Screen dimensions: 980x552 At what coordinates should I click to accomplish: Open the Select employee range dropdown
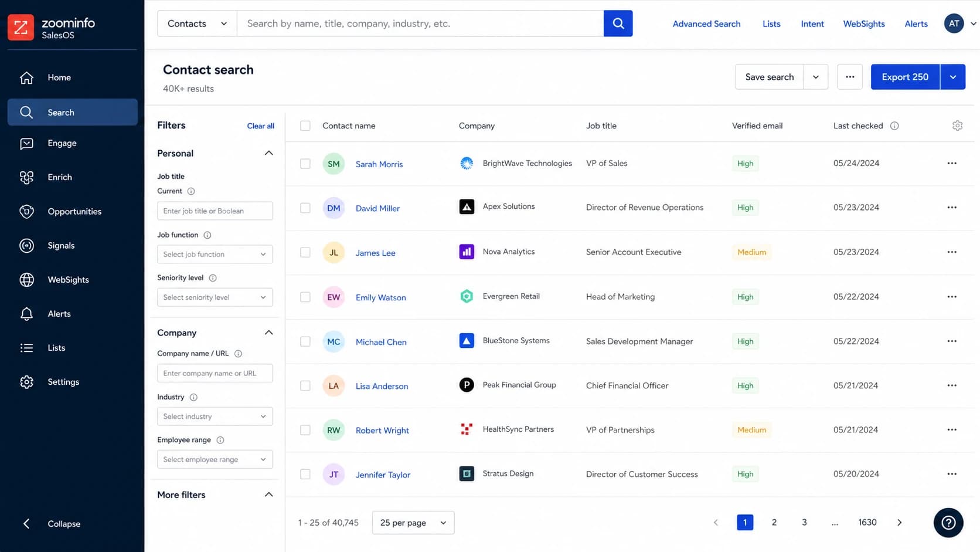pyautogui.click(x=215, y=459)
